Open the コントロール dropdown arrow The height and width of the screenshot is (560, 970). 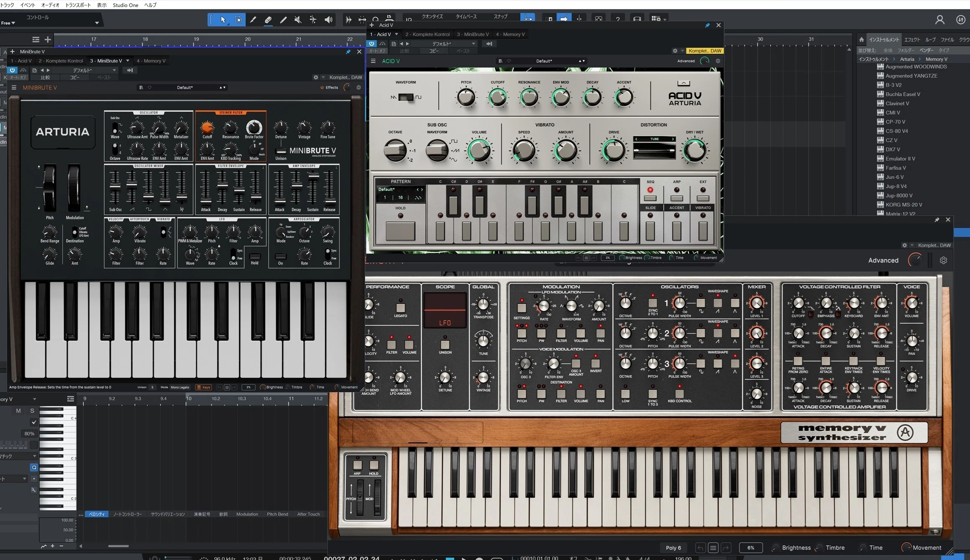(x=97, y=23)
